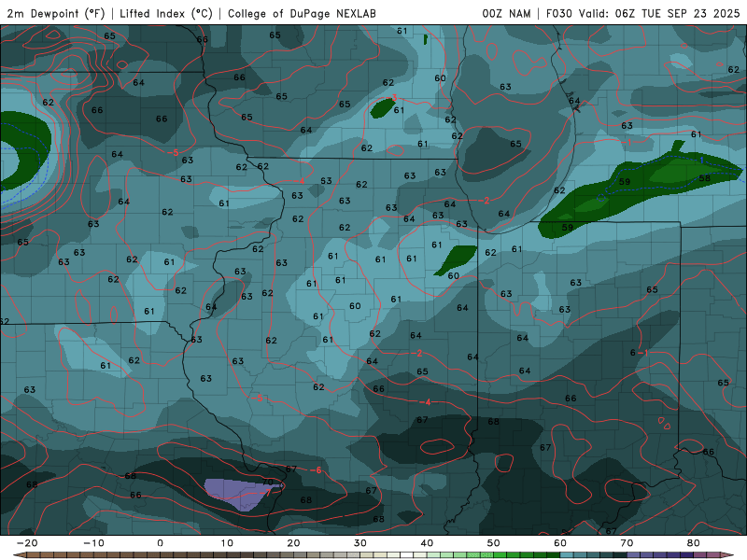Click the 30 label on the color scale

point(360,543)
